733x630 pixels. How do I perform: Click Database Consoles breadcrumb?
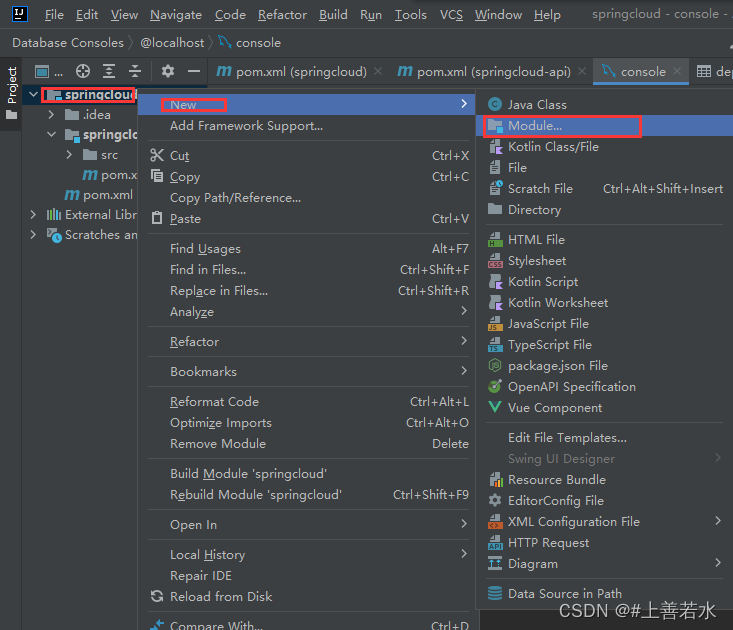(x=68, y=43)
